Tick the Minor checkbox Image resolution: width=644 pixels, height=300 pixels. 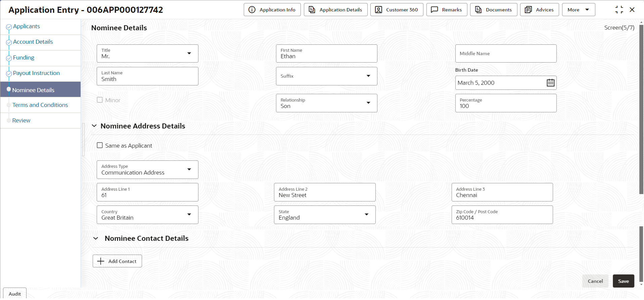100,100
